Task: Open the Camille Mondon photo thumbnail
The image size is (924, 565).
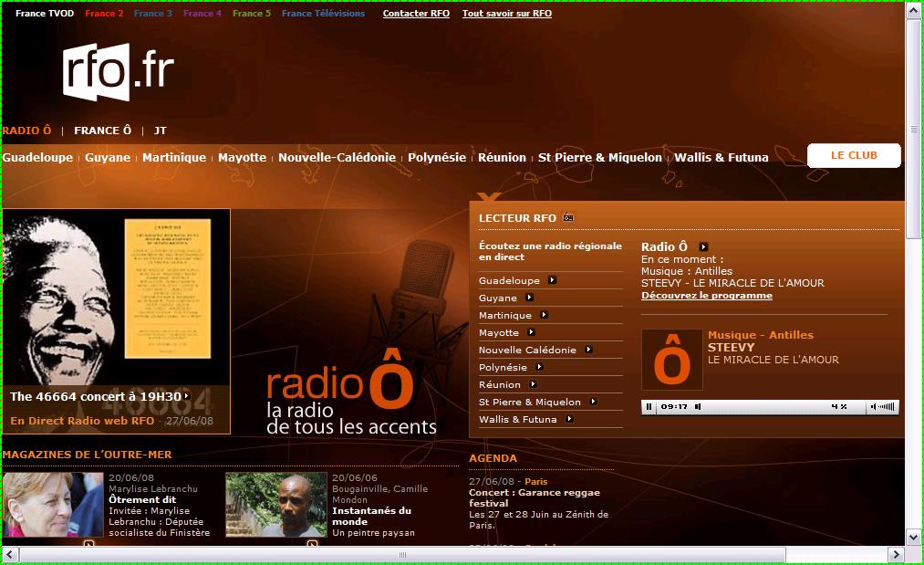Action: tap(276, 505)
